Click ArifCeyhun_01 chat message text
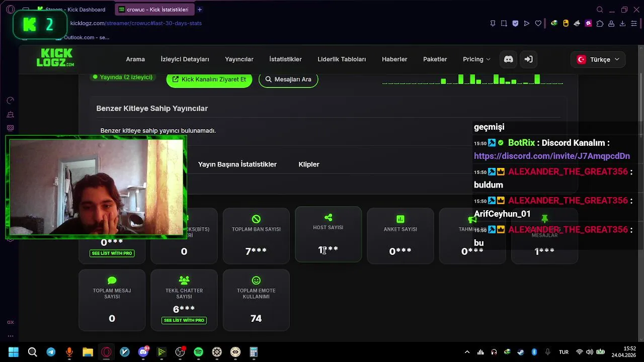Image resolution: width=644 pixels, height=362 pixels. coord(502,214)
